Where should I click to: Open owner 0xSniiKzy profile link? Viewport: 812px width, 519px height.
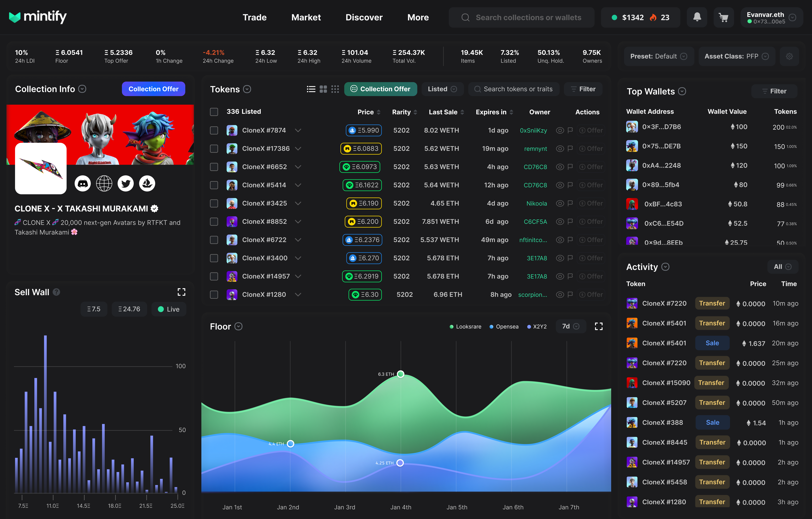(x=533, y=130)
